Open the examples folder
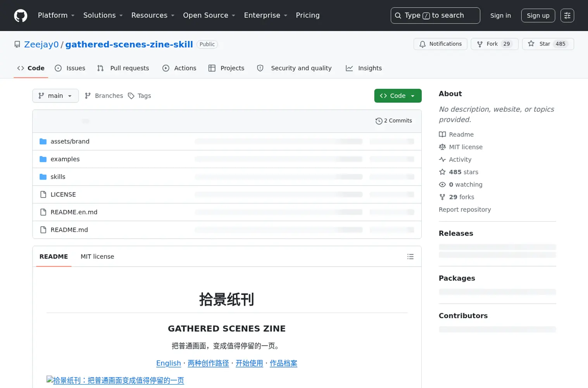The image size is (588, 388). 65,159
